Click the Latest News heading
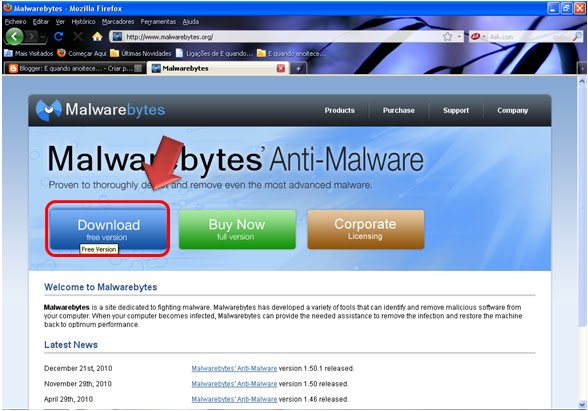The image size is (588, 411). (71, 345)
